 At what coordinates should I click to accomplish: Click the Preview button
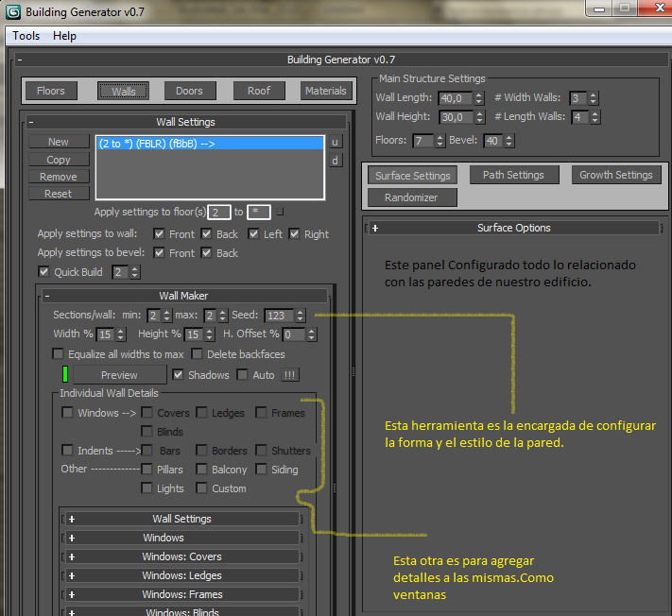(x=119, y=375)
